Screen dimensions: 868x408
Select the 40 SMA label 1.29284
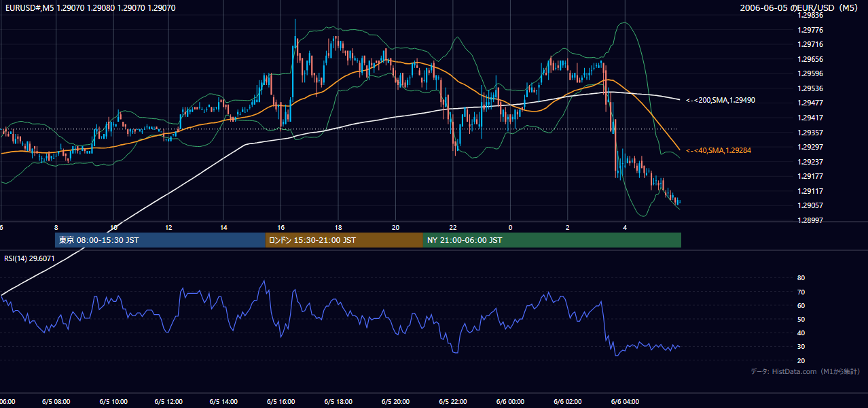pos(719,150)
